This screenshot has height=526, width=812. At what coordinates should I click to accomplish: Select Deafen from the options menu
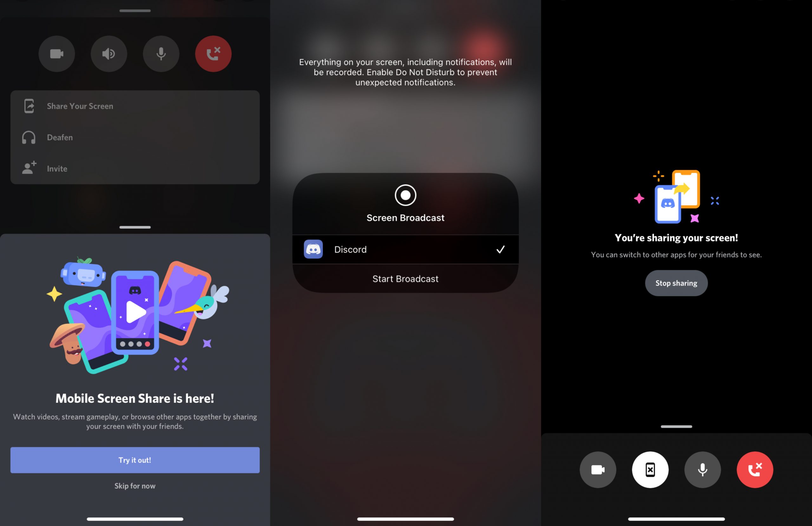[x=60, y=137]
